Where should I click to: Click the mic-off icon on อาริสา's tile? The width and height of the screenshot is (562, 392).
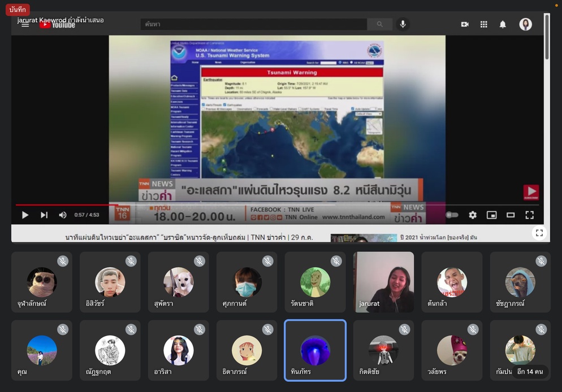pyautogui.click(x=200, y=329)
